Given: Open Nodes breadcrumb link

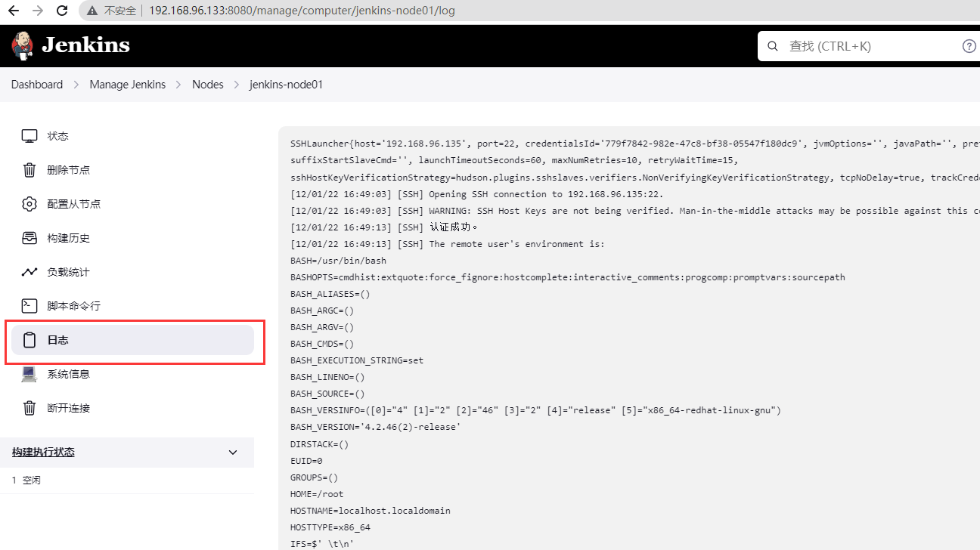Looking at the screenshot, I should (208, 85).
